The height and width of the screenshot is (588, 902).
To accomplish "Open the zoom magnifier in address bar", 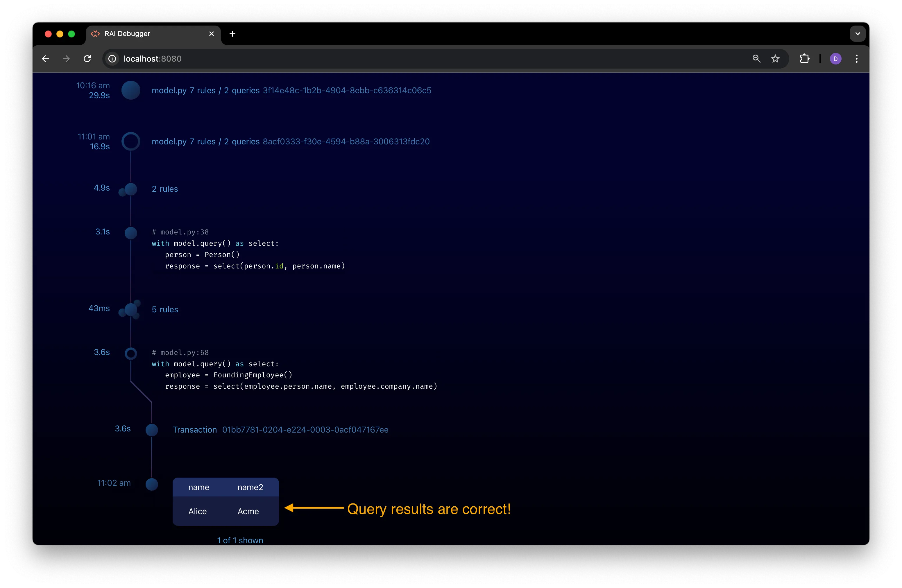I will tap(756, 59).
